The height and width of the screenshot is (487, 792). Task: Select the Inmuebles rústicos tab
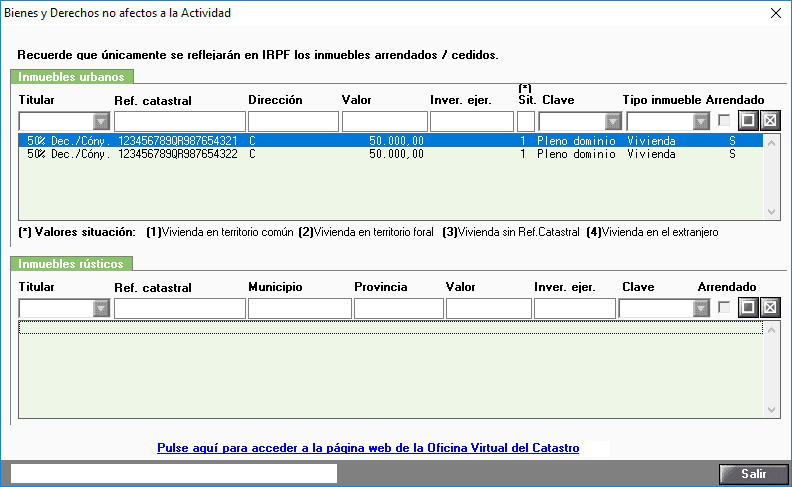pos(71,263)
